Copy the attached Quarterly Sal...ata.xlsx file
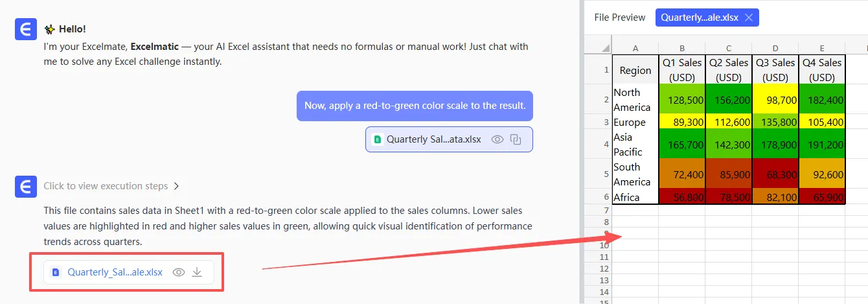This screenshot has width=868, height=304. (516, 139)
